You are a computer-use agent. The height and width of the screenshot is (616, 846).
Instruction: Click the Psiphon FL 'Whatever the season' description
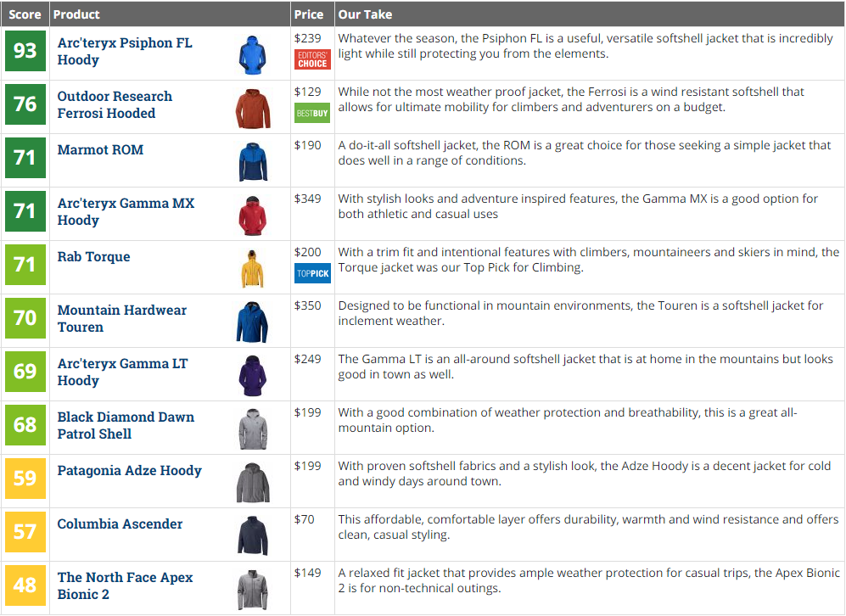click(x=586, y=46)
